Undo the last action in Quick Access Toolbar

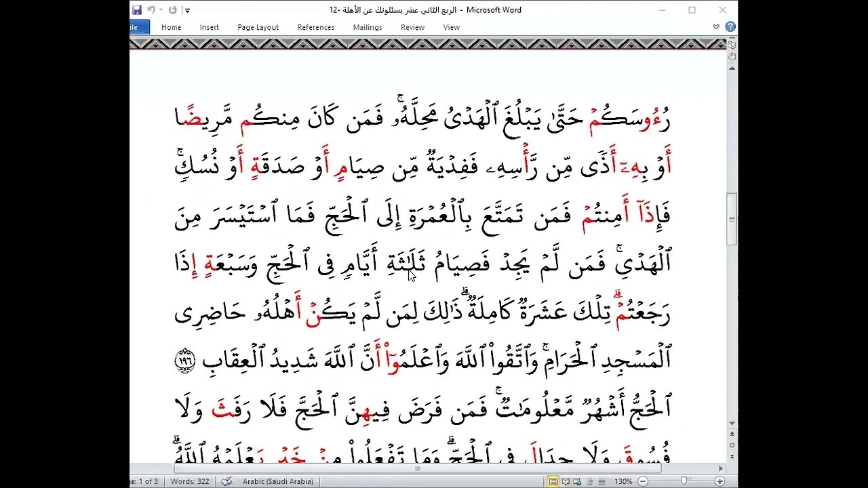[151, 10]
